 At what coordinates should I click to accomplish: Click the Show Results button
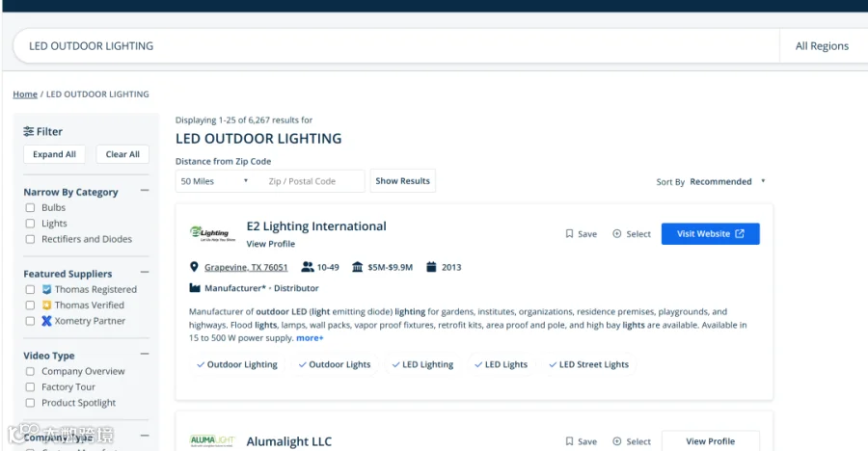tap(402, 181)
